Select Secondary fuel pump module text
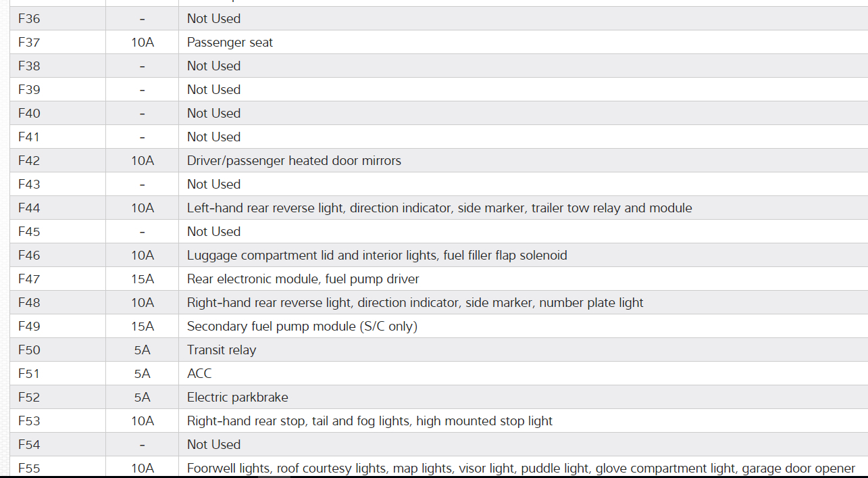This screenshot has height=478, width=868. (302, 327)
